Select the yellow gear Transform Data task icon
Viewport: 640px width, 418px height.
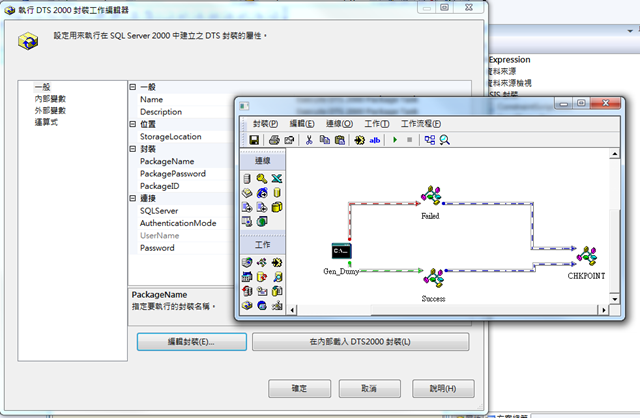click(x=277, y=262)
